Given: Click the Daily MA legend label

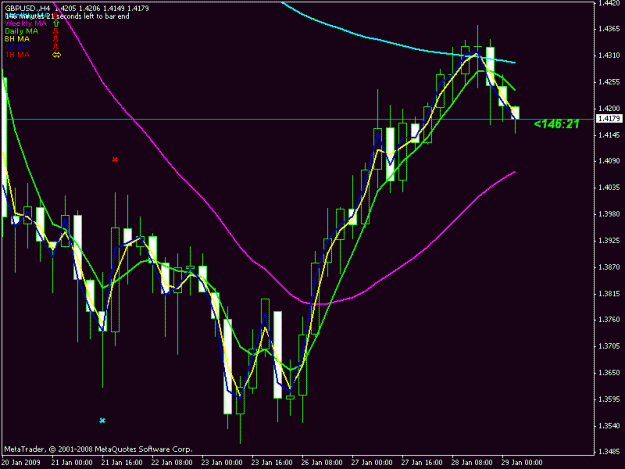Looking at the screenshot, I should click(x=21, y=31).
